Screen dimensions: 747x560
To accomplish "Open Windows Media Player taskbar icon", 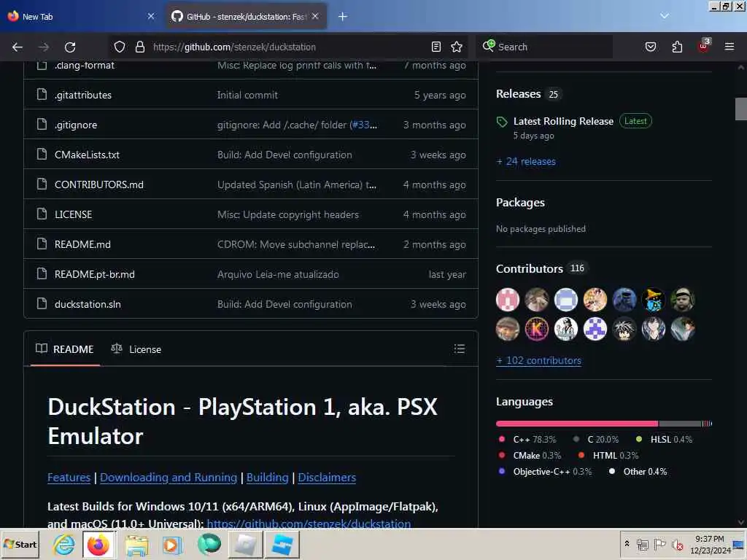I will [x=172, y=544].
